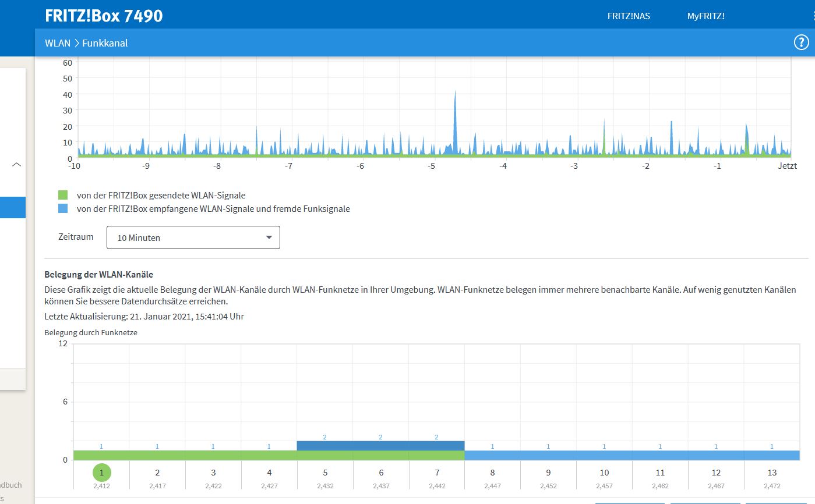Click the 'Letzte Aktualisierung' timestamp line
Screen dimensions: 815x504
[144, 317]
